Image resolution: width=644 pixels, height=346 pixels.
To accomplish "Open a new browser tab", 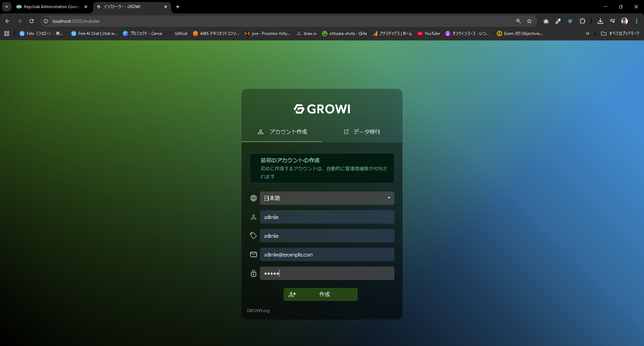I will tap(178, 7).
